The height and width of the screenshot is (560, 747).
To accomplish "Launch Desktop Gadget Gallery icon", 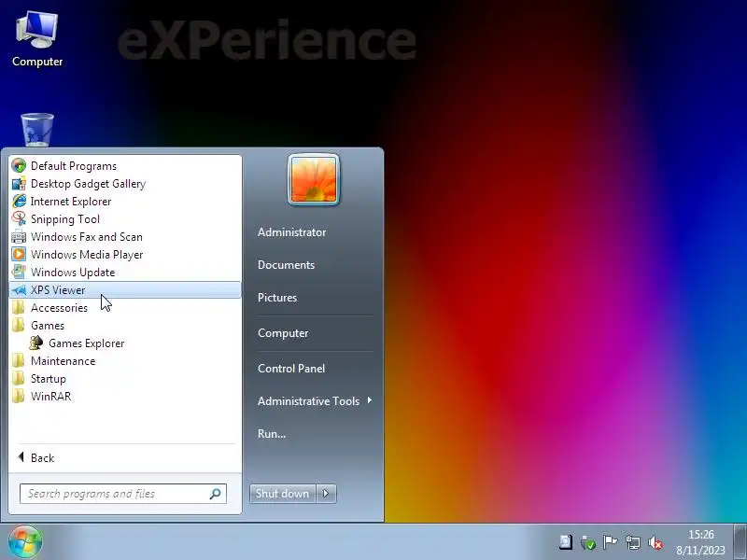I will [x=19, y=183].
